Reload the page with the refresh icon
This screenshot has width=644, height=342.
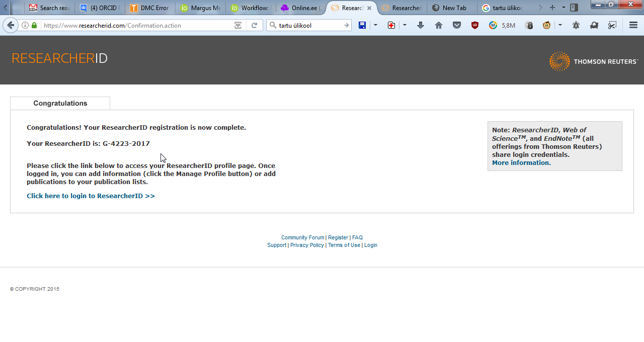click(x=255, y=25)
